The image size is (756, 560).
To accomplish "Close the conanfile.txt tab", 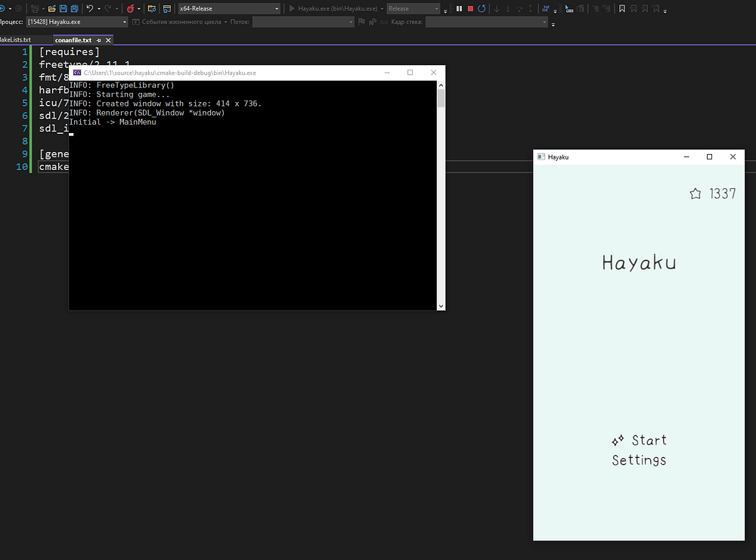I will tap(108, 39).
